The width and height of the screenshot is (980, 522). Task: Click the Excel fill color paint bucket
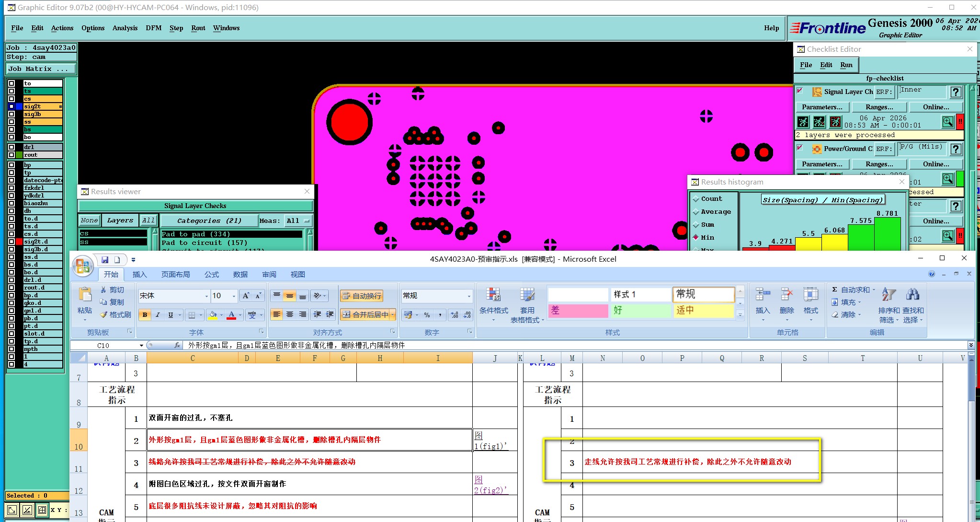pos(213,315)
